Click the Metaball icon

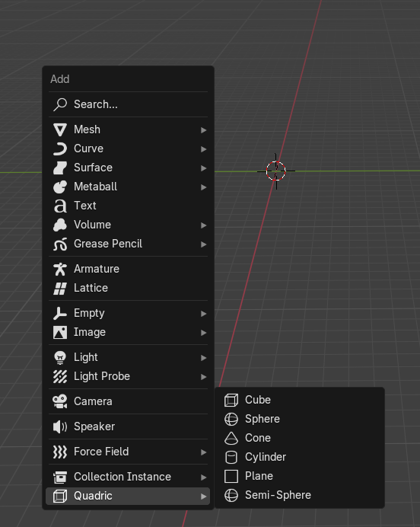pos(60,187)
